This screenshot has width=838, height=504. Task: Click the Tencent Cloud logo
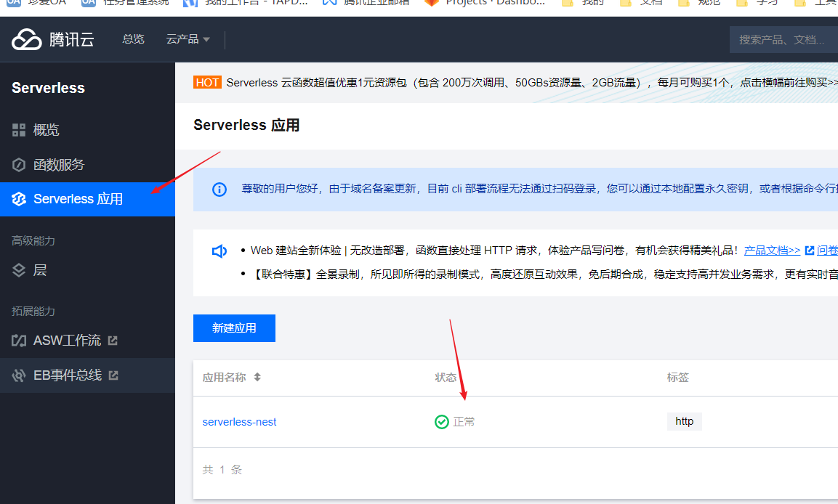53,39
